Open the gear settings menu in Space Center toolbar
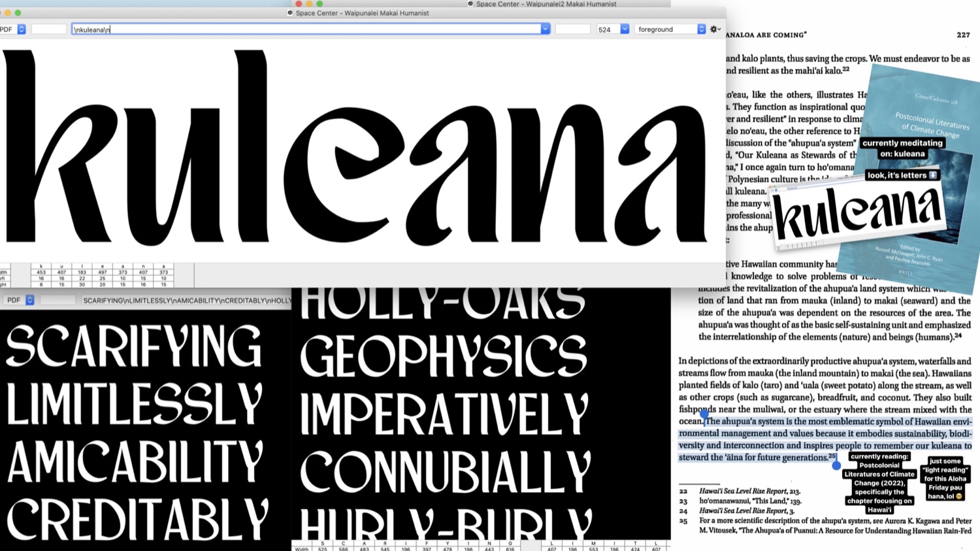Image resolution: width=980 pixels, height=551 pixels. 715,29
